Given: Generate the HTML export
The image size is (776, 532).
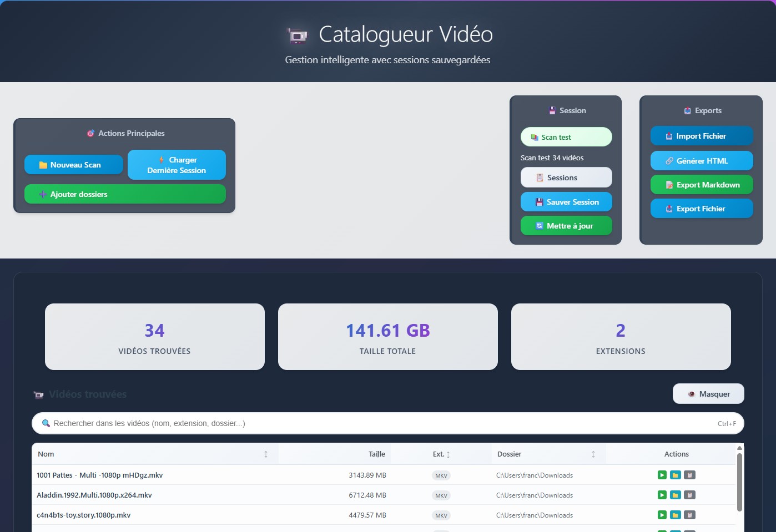Looking at the screenshot, I should tap(701, 160).
